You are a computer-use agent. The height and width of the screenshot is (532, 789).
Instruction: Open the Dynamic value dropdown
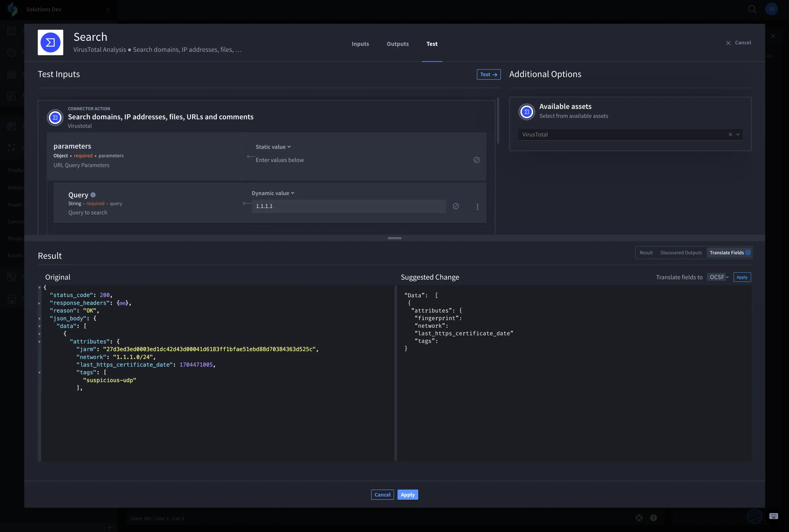[x=273, y=193]
